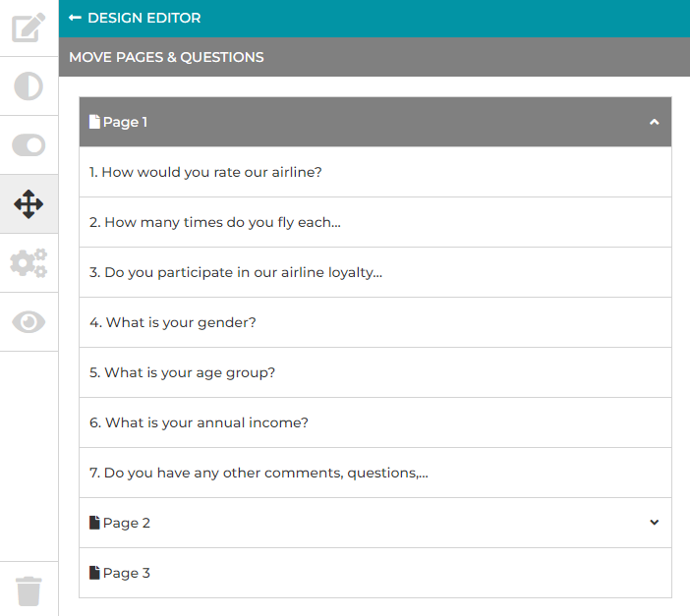Open the toggle switch options icon
Viewport: 690px width, 616px height.
[x=29, y=145]
